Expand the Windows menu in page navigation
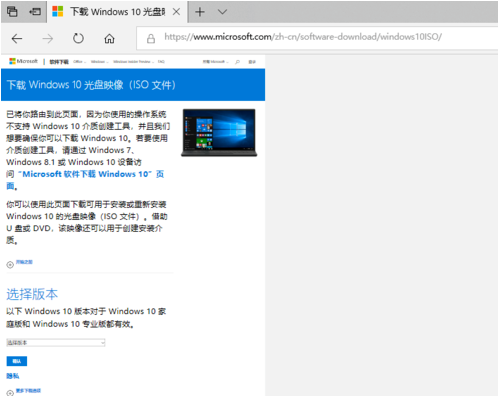Image resolution: width=498 pixels, height=396 pixels. pos(99,62)
